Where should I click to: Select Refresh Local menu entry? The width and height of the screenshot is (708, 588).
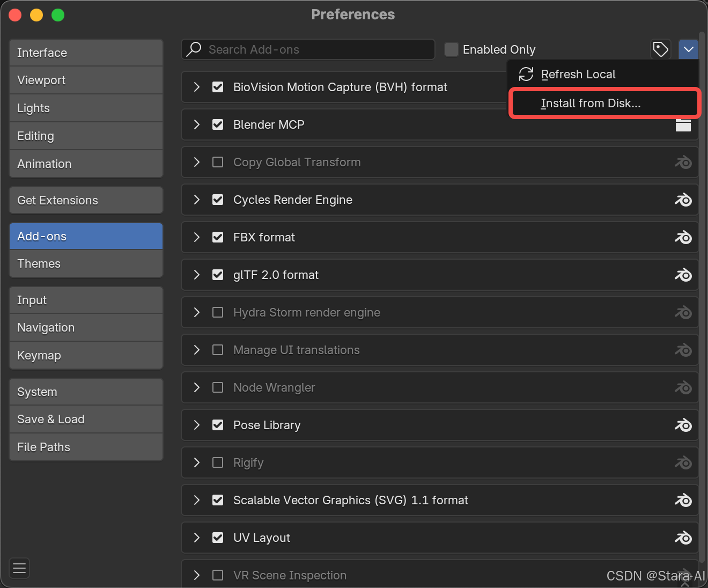point(603,74)
